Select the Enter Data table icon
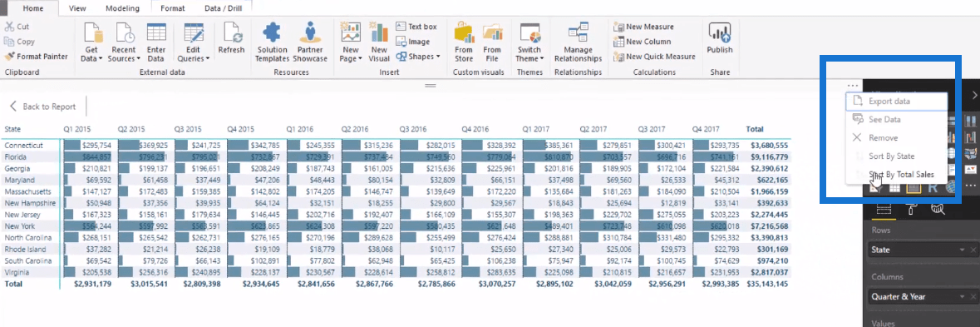This screenshot has height=327, width=980. pos(155,32)
